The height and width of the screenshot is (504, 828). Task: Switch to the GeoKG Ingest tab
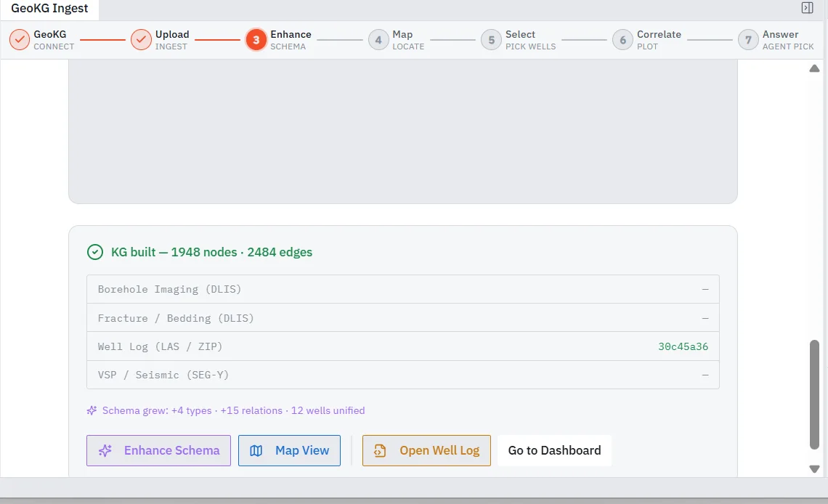49,9
